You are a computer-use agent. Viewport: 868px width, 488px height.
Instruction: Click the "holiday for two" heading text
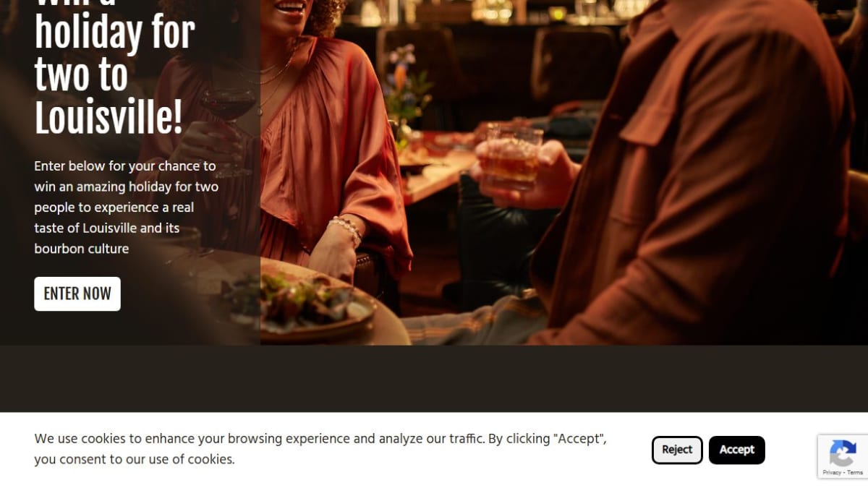click(115, 54)
